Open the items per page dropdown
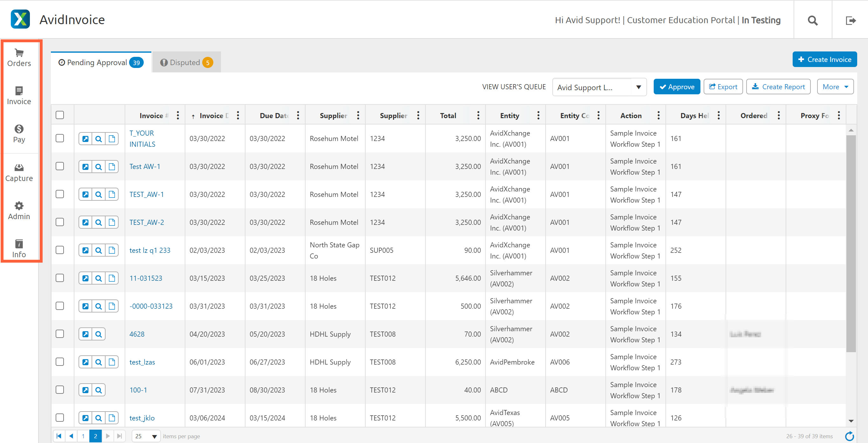 146,436
